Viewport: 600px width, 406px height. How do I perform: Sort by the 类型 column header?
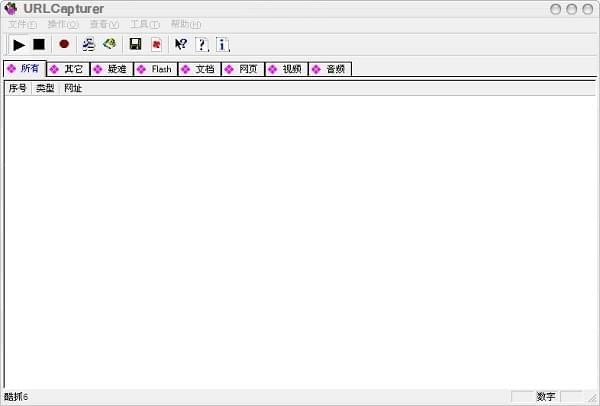coord(45,88)
